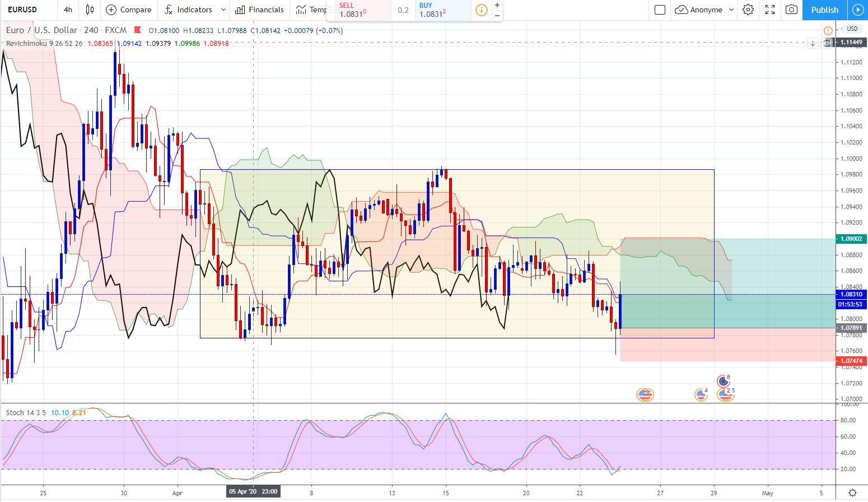Screen dimensions: 868x502
Task: Click the 1.11449 price label on axis
Action: [851, 42]
